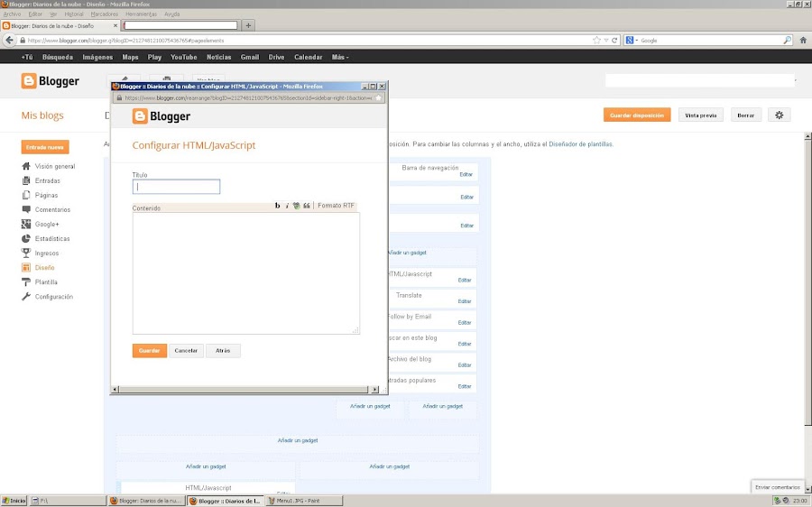
Task: Edit the Archivo del blog gadget
Action: pyautogui.click(x=465, y=365)
